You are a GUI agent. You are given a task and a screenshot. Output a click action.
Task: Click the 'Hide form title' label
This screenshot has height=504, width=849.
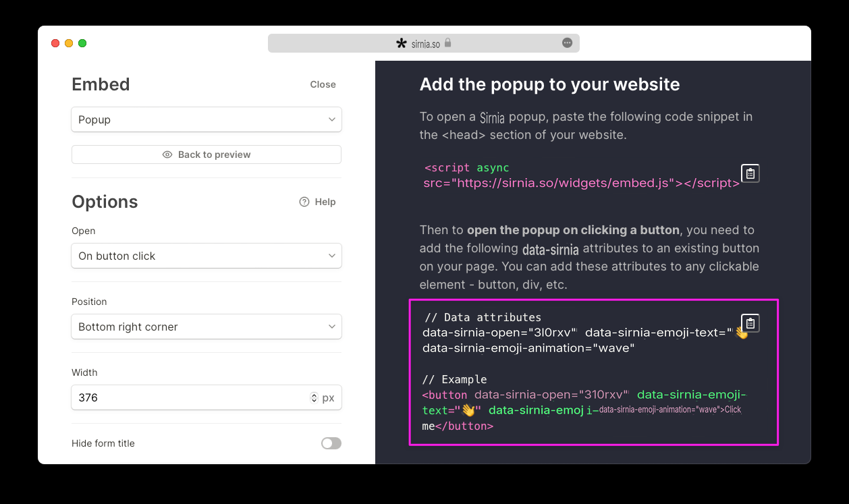(103, 443)
